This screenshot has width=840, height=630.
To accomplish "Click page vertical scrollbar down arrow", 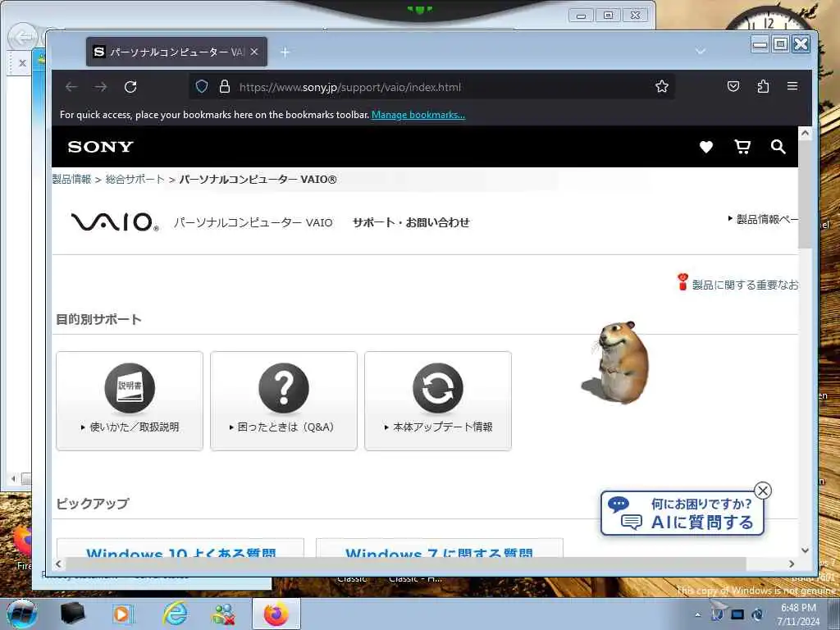I will (805, 550).
